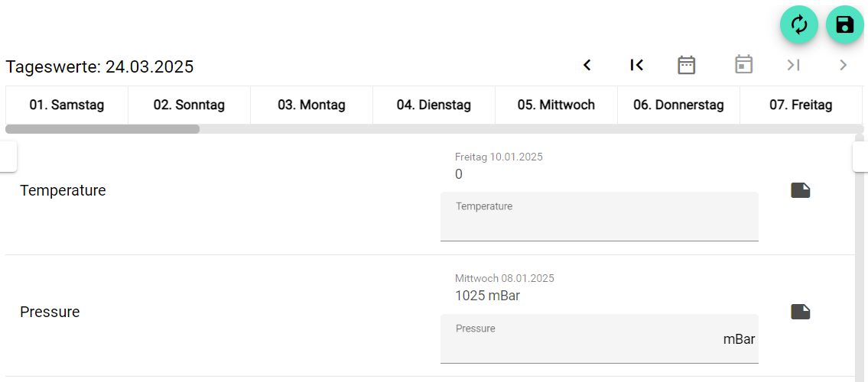The image size is (868, 382).
Task: Go to previous day chevron arrow
Action: tap(587, 66)
